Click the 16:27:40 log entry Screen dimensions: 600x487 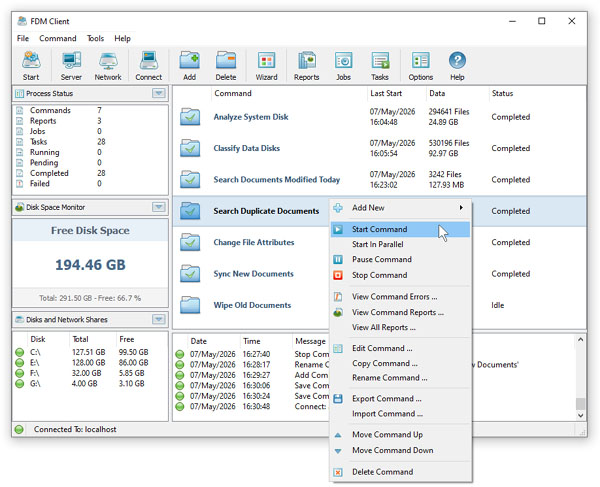253,355
